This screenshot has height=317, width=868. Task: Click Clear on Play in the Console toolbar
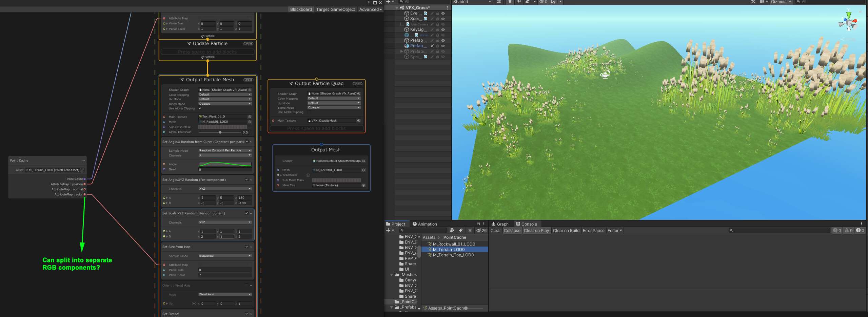pyautogui.click(x=536, y=230)
